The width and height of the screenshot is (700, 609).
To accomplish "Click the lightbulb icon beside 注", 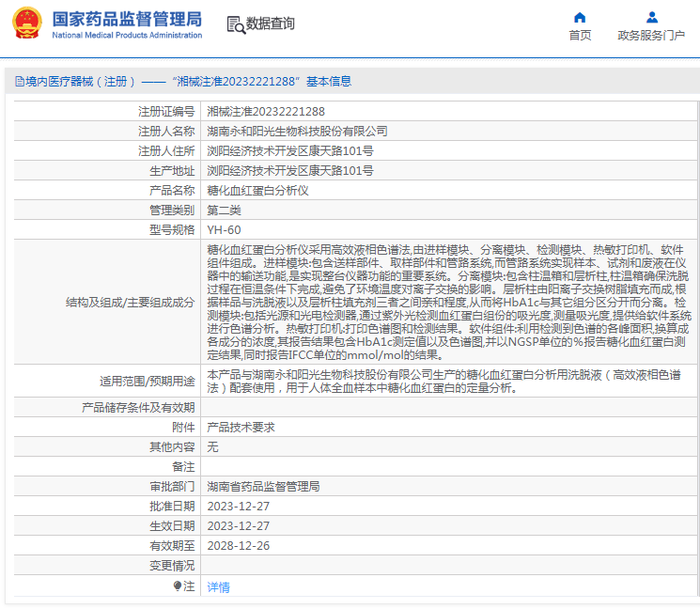I will [x=178, y=586].
